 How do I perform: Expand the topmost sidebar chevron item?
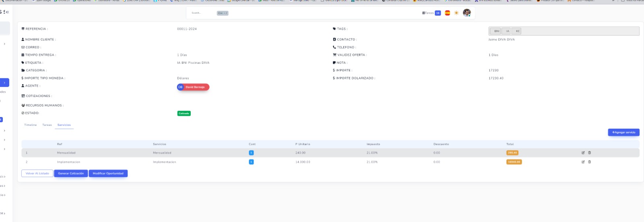click(x=4, y=44)
